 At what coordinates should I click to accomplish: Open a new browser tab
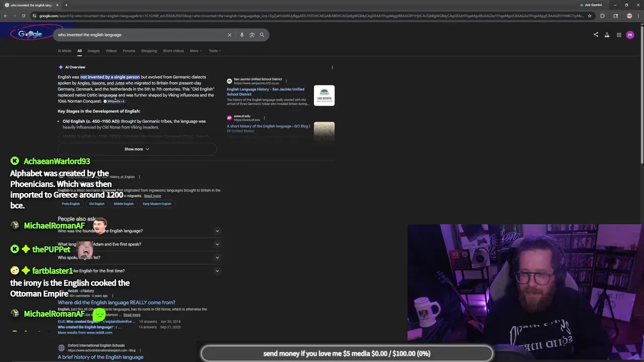pyautogui.click(x=66, y=5)
